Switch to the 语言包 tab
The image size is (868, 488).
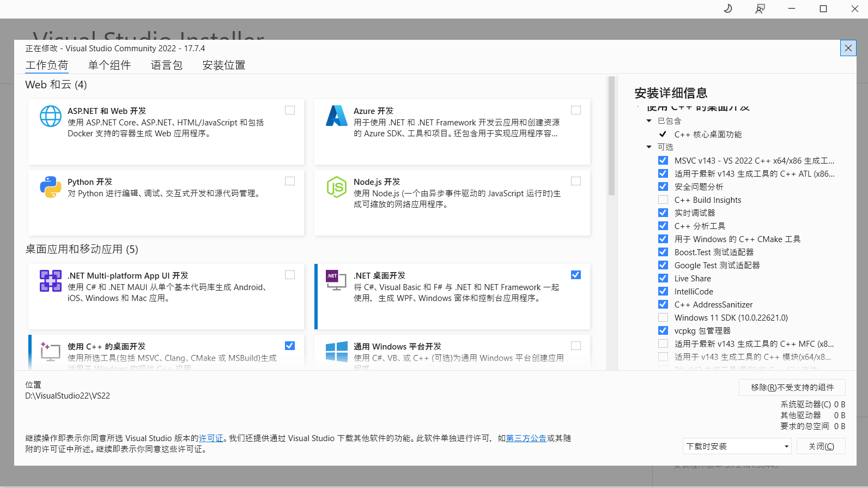coord(167,65)
